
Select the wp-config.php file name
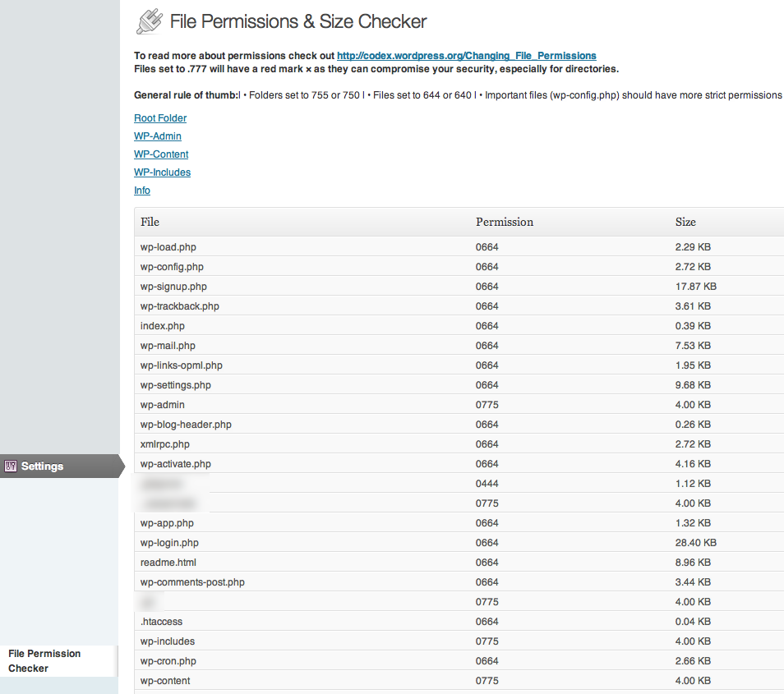[172, 267]
